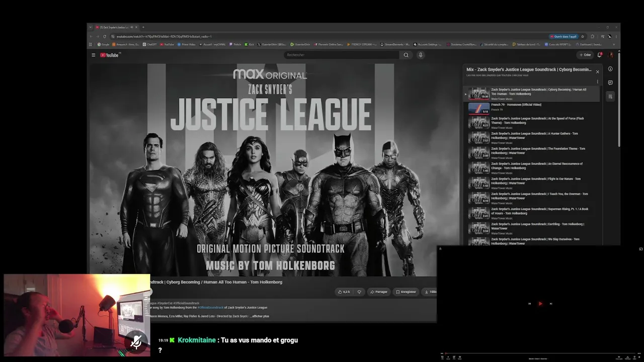
Task: Open YouTube notifications bell
Action: pos(599,55)
